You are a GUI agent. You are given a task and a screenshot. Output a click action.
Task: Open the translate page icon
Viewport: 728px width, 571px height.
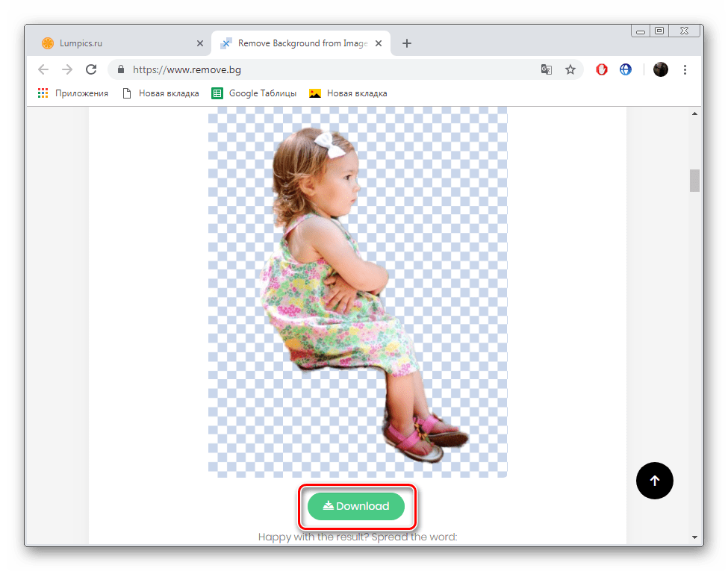click(x=547, y=69)
